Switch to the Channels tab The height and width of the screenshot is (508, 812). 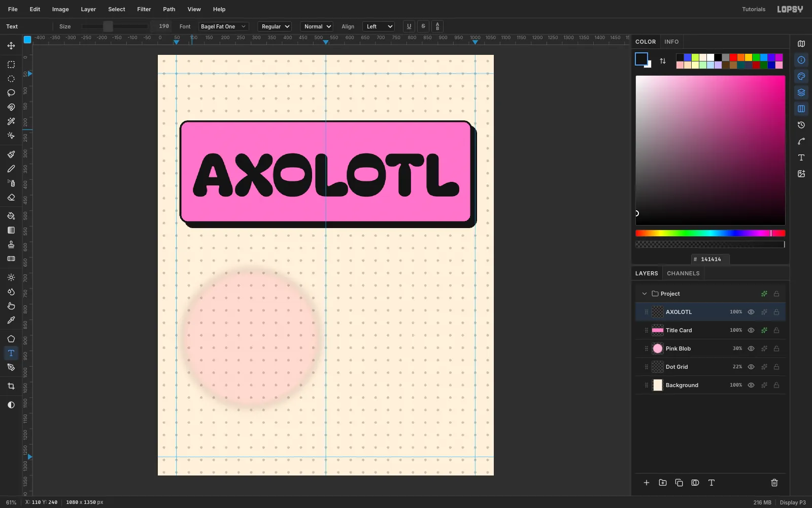[683, 273]
